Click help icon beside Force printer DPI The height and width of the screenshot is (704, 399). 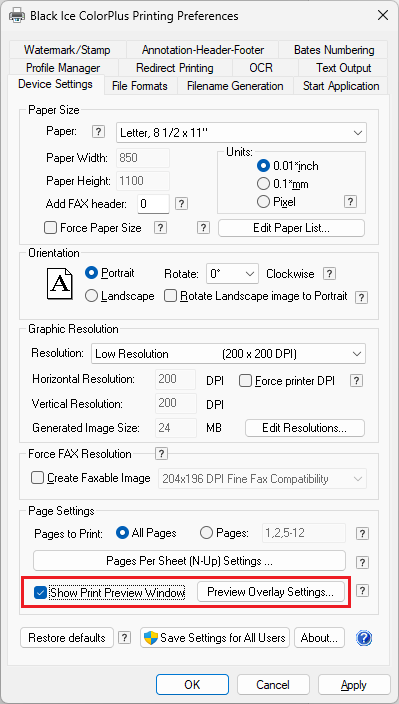click(356, 381)
